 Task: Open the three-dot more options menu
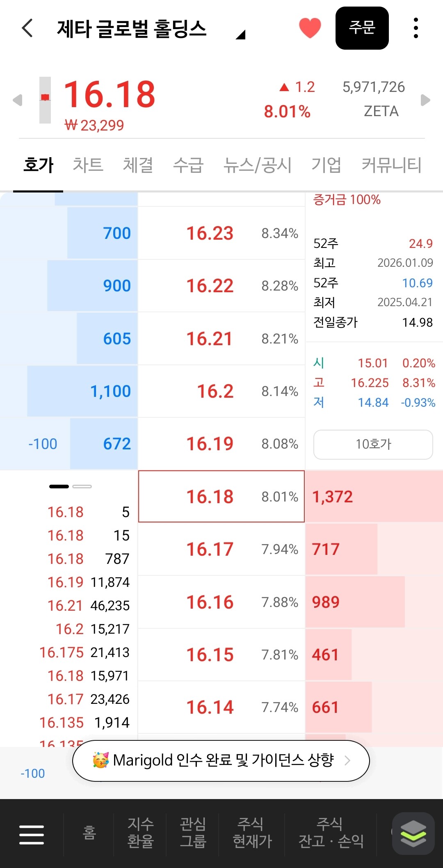click(x=416, y=28)
